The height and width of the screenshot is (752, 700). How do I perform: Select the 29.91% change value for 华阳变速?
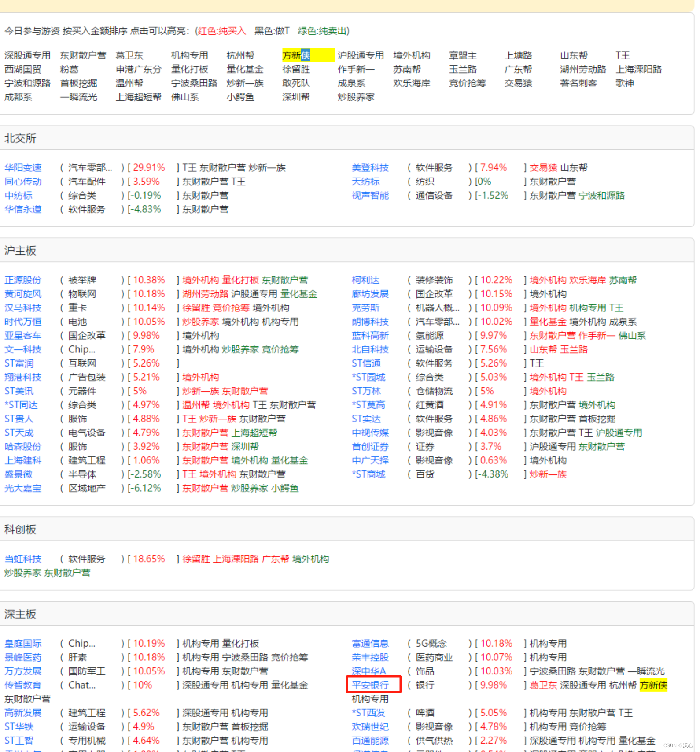(149, 168)
